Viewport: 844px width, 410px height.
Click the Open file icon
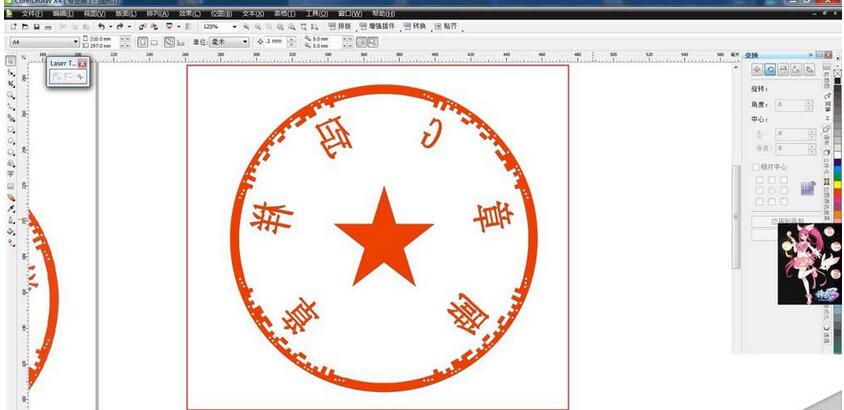click(x=25, y=26)
